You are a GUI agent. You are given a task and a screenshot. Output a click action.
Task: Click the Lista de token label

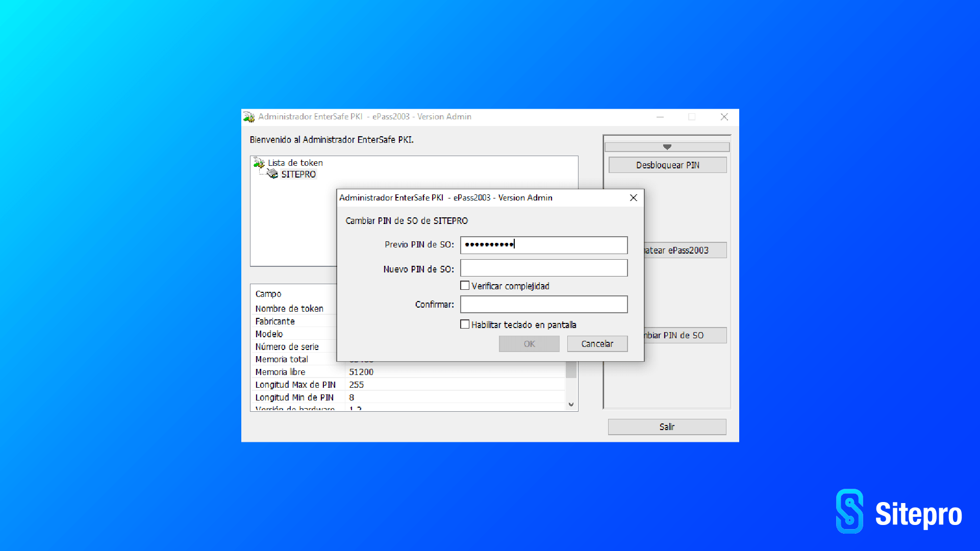click(295, 163)
